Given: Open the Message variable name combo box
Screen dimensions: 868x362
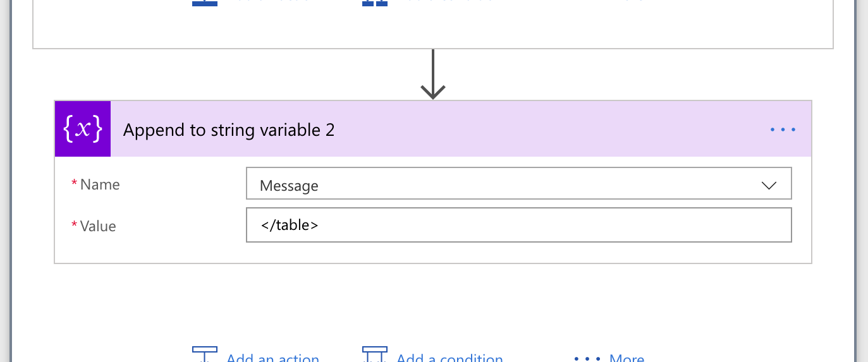Looking at the screenshot, I should pyautogui.click(x=506, y=185).
